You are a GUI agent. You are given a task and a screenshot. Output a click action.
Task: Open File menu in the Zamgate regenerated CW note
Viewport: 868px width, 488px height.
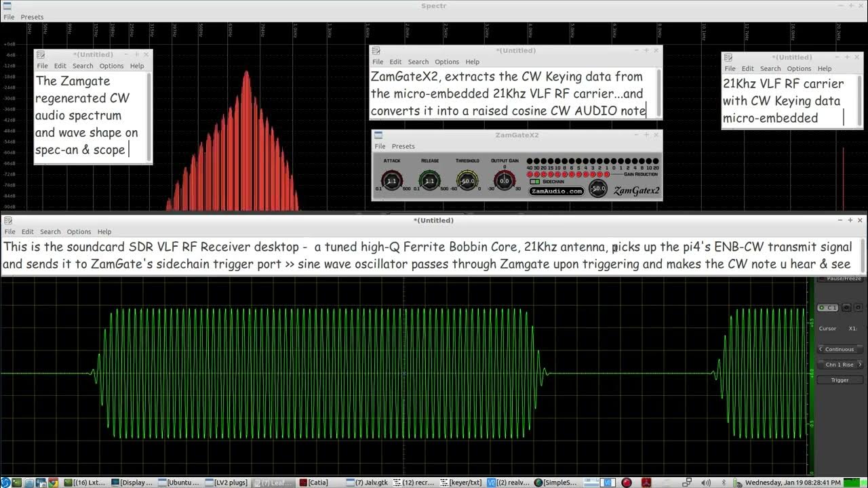point(42,66)
